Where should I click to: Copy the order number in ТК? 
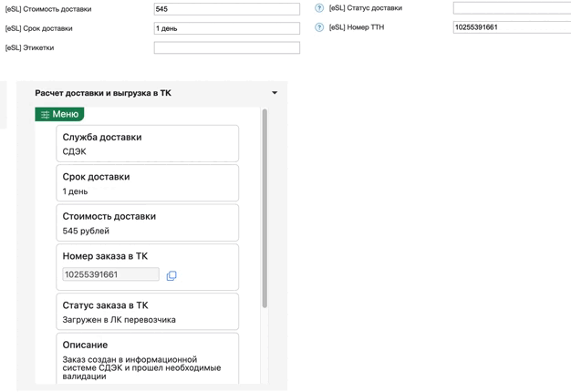click(171, 275)
